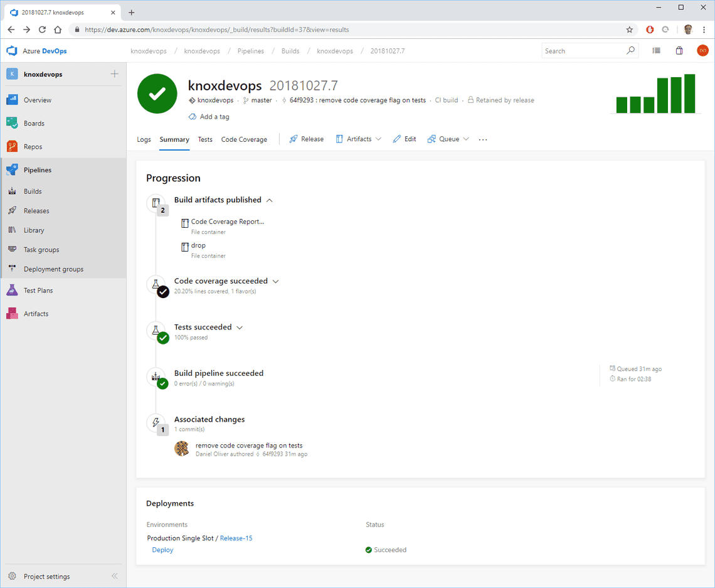
Task: Open the Code Coverage tab
Action: coord(244,139)
